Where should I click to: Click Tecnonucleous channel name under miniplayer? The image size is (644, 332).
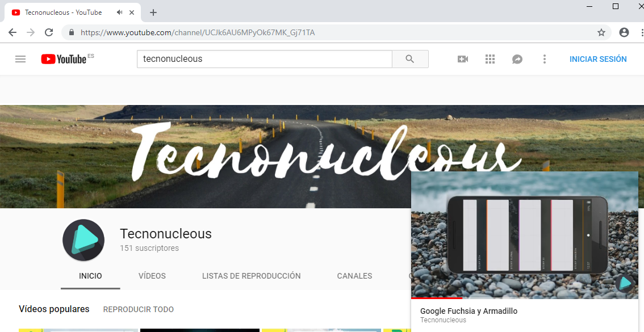point(443,320)
